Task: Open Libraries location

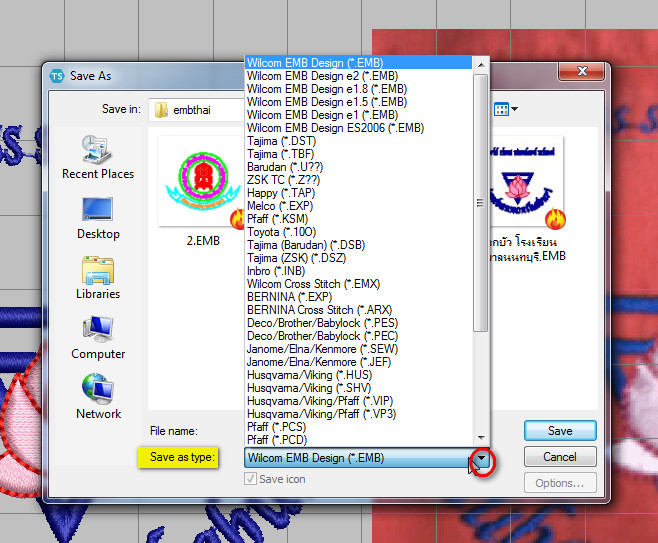Action: (x=98, y=278)
